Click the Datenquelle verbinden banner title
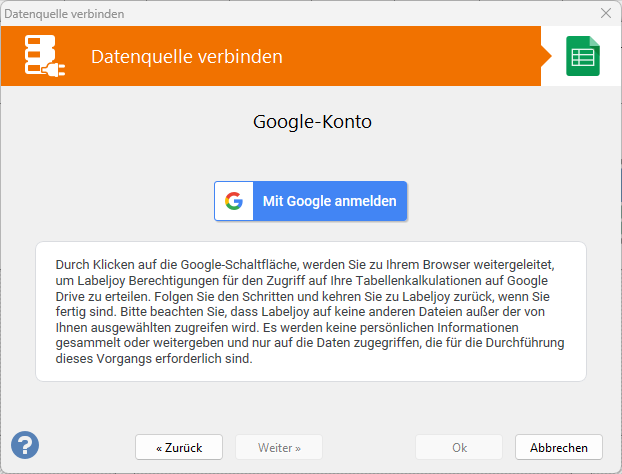 coord(187,56)
